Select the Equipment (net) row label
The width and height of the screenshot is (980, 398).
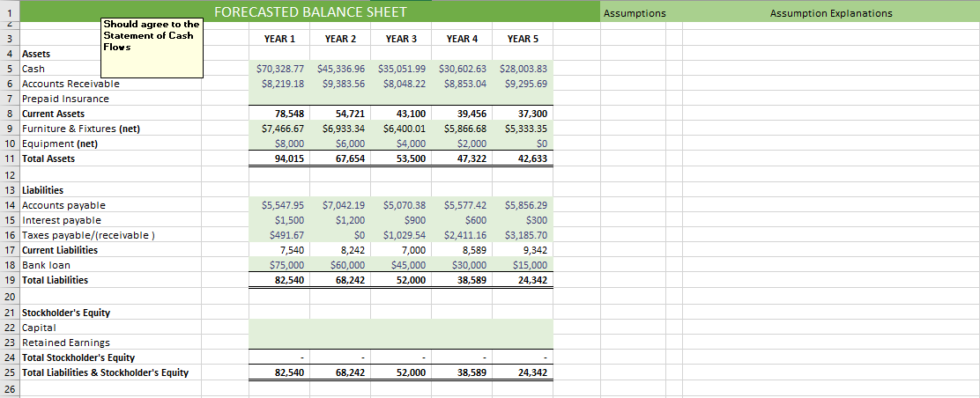tap(61, 144)
